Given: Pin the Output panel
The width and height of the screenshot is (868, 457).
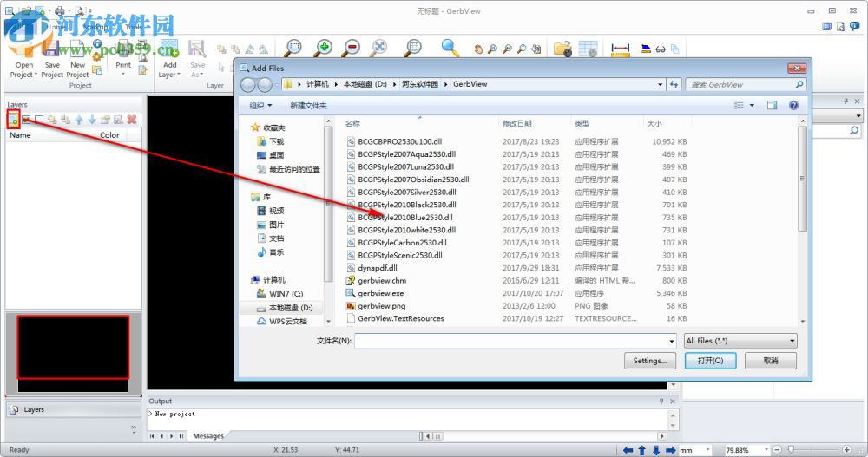Looking at the screenshot, I should pyautogui.click(x=661, y=402).
